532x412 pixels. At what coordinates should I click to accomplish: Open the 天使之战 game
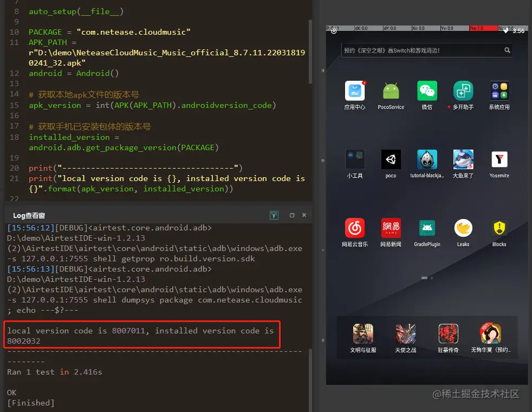pos(405,333)
